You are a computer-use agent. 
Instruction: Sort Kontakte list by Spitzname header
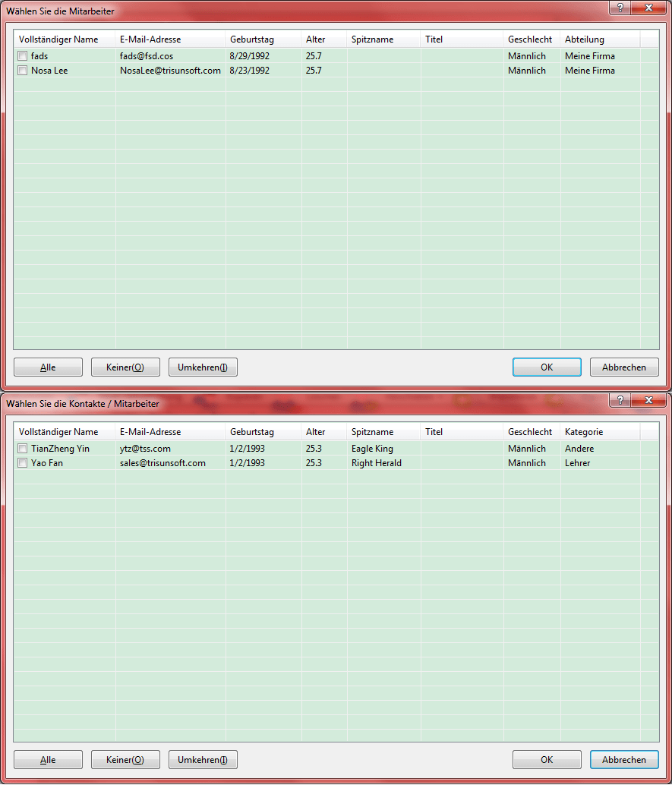(x=383, y=431)
